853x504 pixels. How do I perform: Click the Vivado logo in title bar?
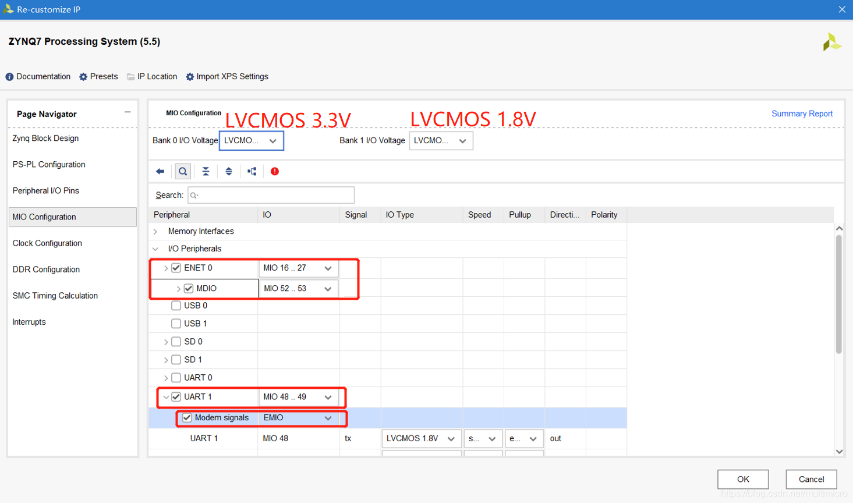coord(8,9)
